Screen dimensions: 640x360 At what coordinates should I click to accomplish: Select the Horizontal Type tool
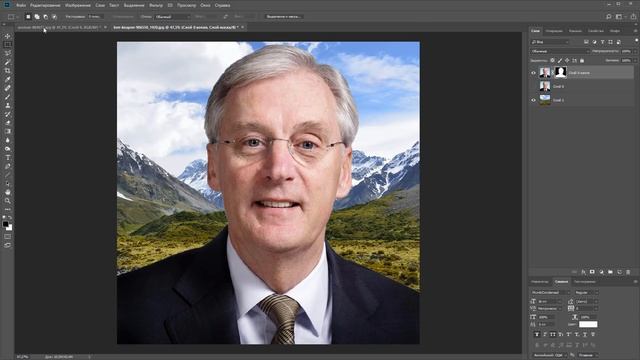7,158
